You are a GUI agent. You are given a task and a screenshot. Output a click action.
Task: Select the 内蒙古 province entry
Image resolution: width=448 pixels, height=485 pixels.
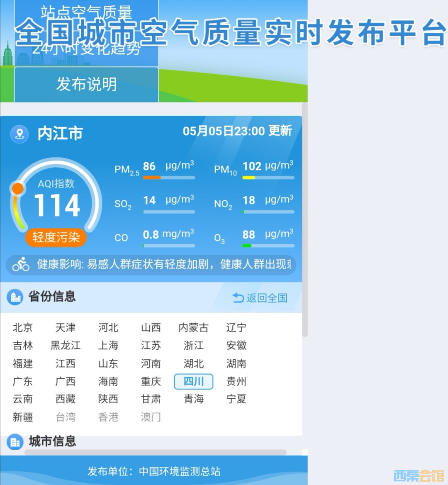193,328
